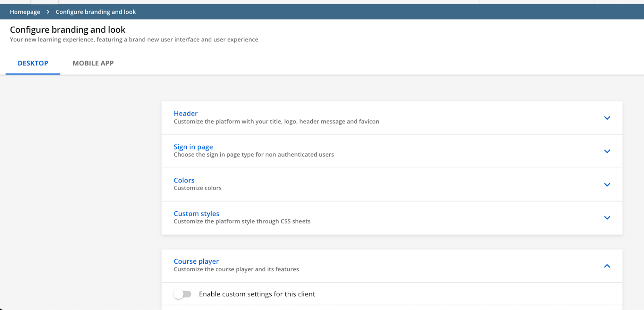The image size is (644, 310).
Task: Collapse the Course player section chevron
Action: [607, 266]
